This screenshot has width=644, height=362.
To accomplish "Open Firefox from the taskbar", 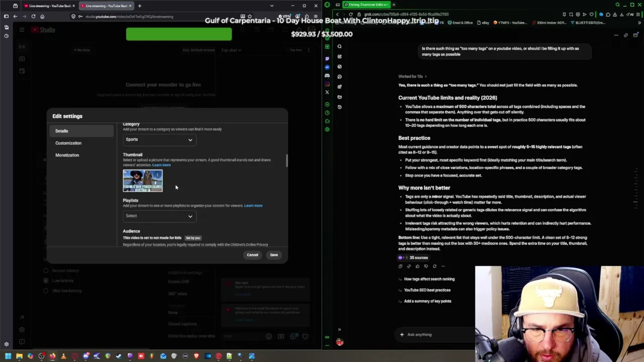I will (52, 356).
